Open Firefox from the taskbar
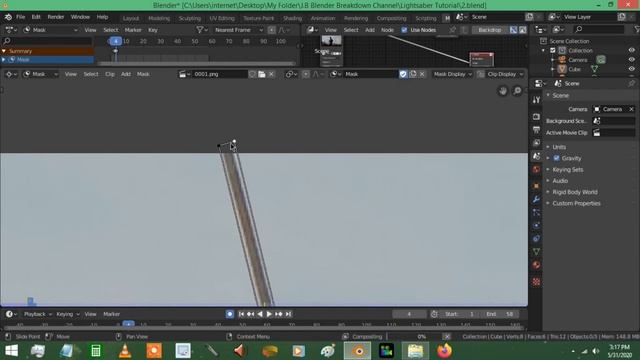 tap(444, 351)
